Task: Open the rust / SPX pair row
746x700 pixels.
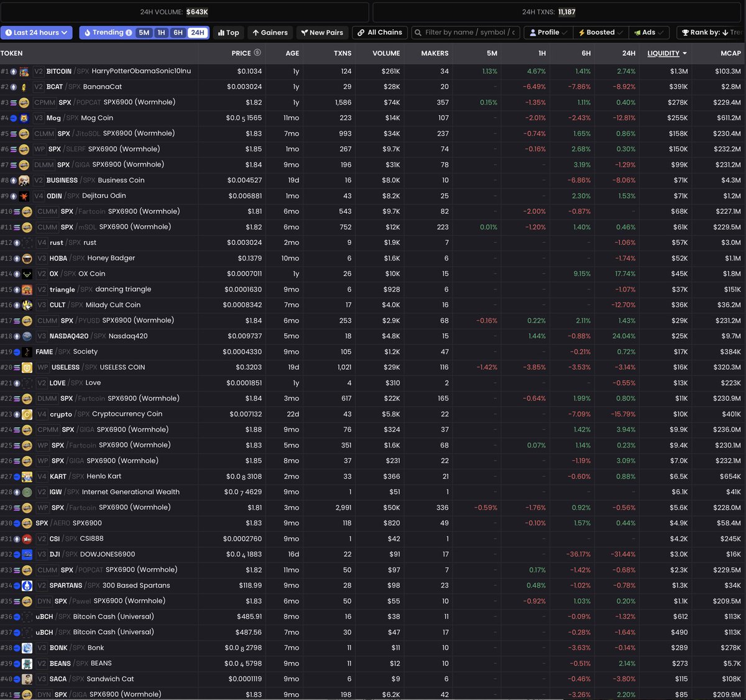Action: point(373,242)
